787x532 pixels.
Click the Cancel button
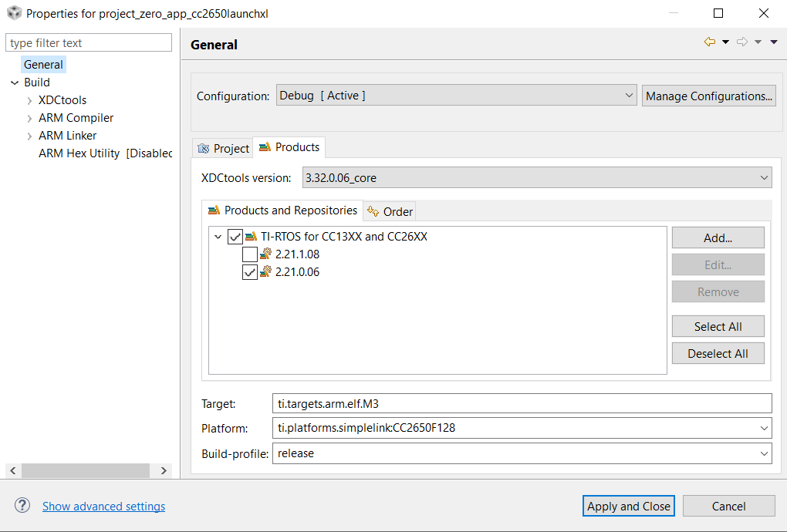729,506
